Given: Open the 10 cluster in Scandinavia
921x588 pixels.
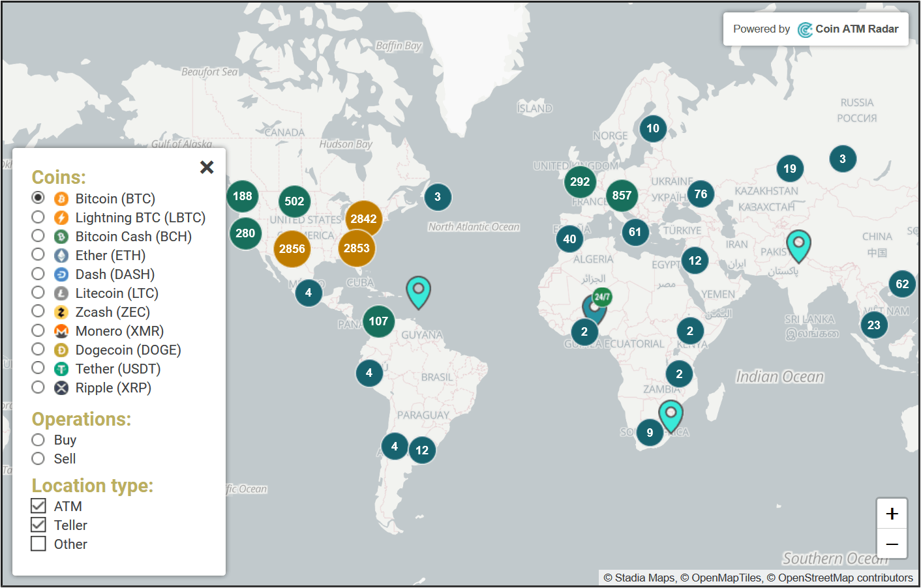Looking at the screenshot, I should click(653, 128).
